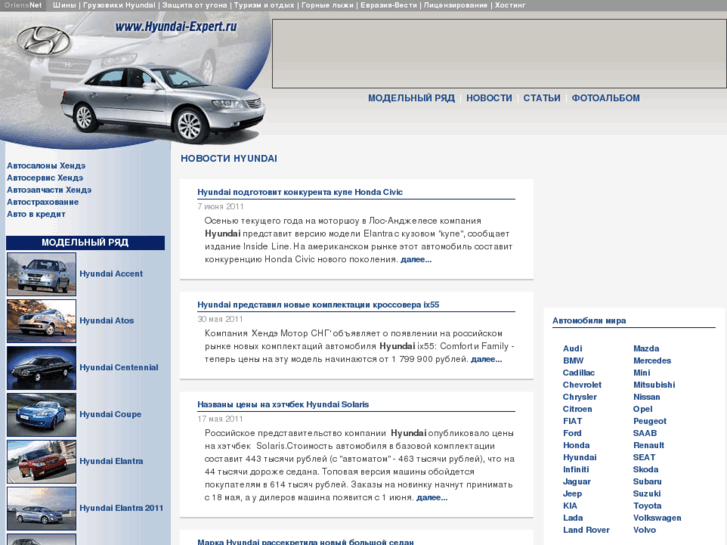Open the KIA brand link
727x545 pixels.
click(570, 506)
